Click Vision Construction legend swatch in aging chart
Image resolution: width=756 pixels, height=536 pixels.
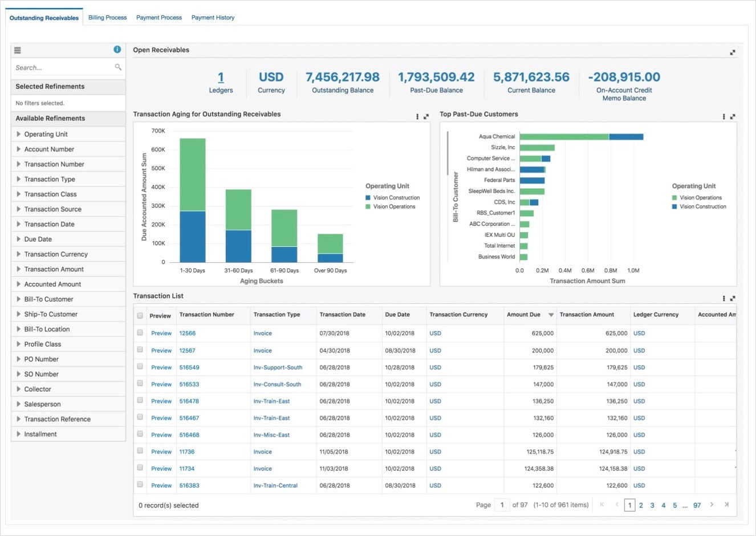click(x=368, y=198)
